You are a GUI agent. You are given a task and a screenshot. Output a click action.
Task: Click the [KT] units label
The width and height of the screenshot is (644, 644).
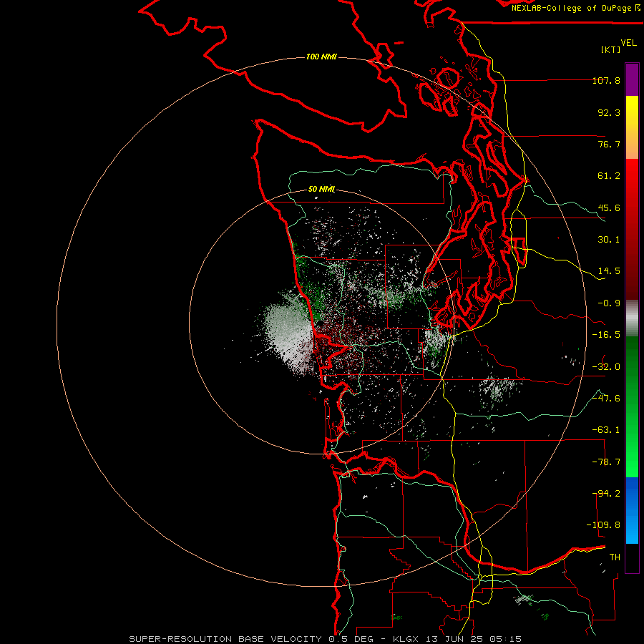click(x=611, y=49)
